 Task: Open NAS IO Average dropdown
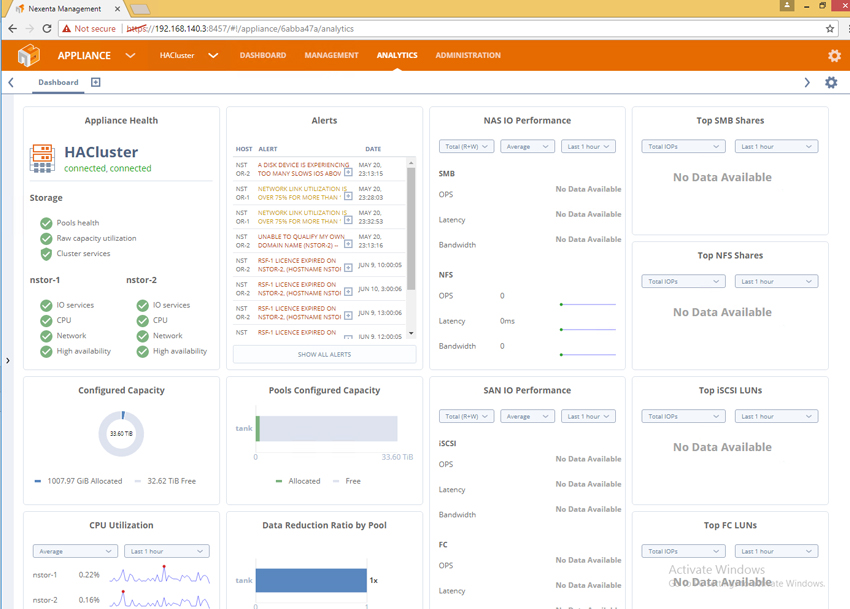coord(527,146)
